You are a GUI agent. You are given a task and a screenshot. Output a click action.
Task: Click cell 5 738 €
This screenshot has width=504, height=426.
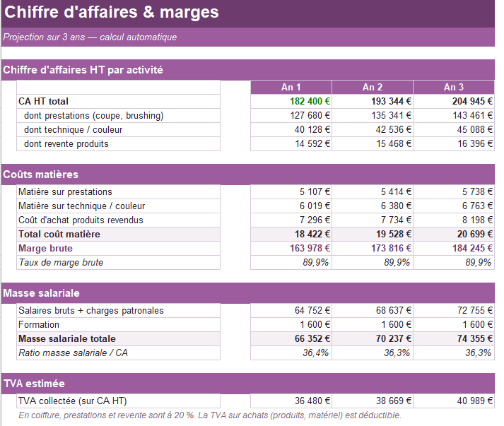click(x=454, y=191)
